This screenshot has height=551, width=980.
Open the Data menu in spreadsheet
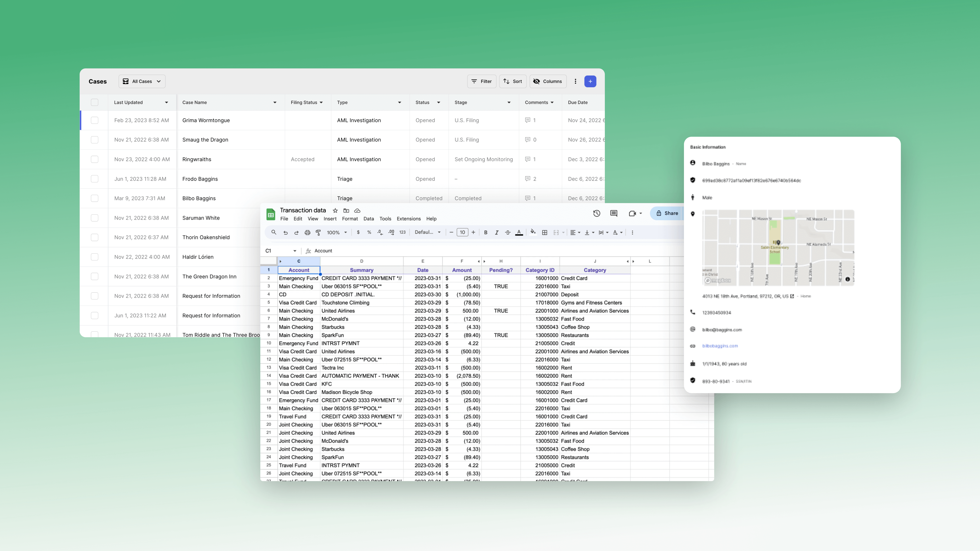[368, 219]
